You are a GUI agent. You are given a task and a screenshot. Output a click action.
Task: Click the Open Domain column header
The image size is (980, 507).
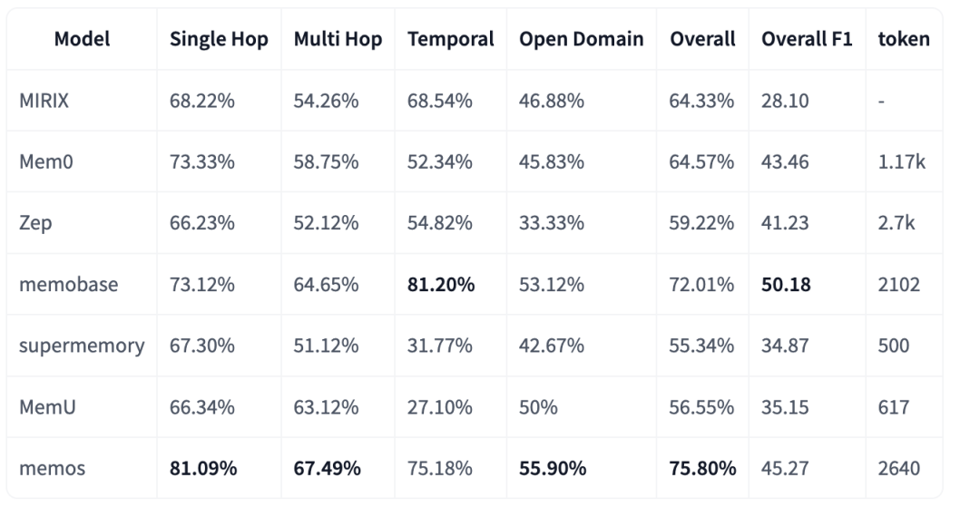[581, 40]
